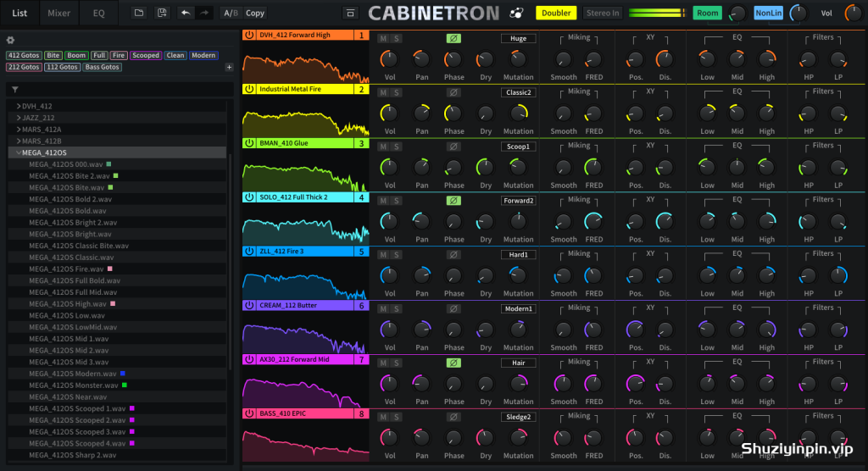Toggle the Room button
This screenshot has width=868, height=471.
[707, 13]
